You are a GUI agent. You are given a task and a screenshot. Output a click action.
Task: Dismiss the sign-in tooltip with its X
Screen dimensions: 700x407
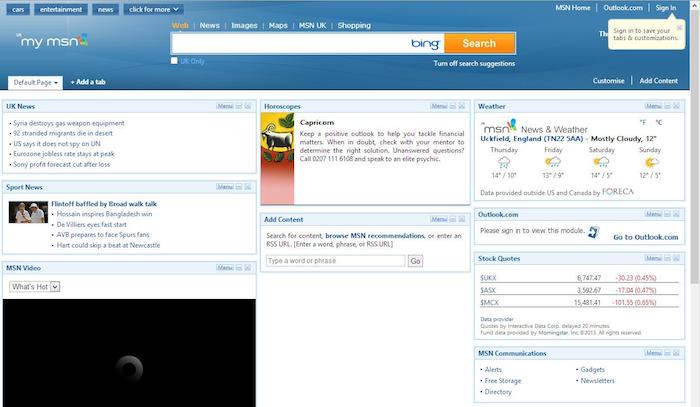681,28
